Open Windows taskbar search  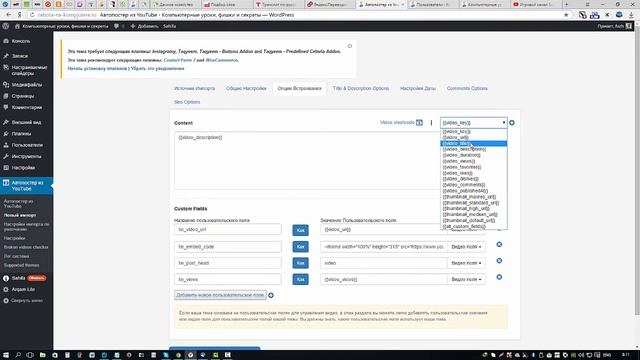18,355
